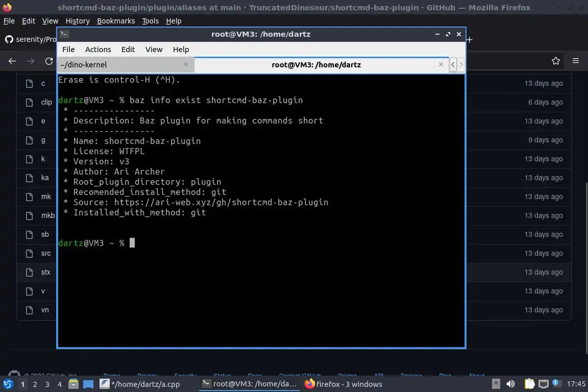Viewport: 588px width, 392px height.
Task: Reload the current Firefox page
Action: pos(49,61)
